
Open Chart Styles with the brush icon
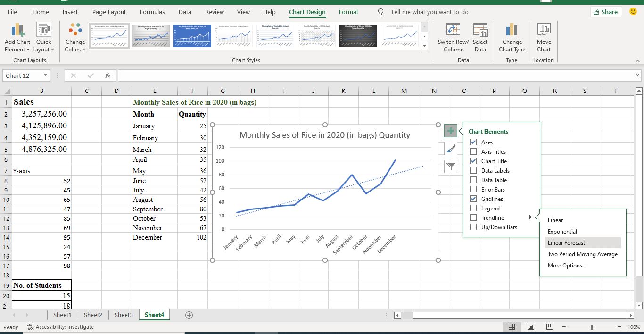pos(450,149)
